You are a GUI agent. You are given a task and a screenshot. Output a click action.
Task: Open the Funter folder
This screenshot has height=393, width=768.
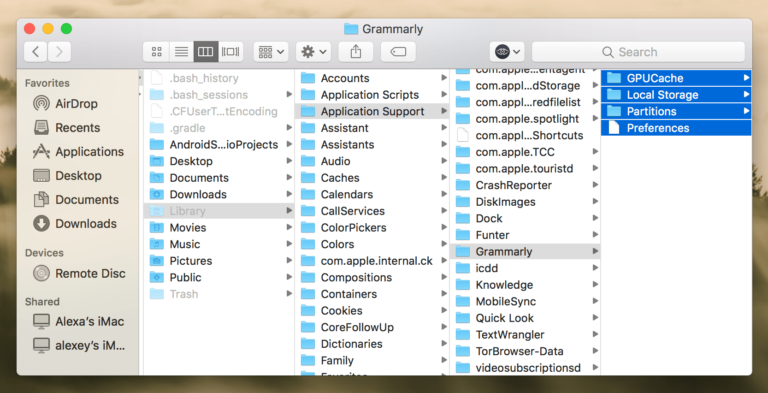pos(525,236)
